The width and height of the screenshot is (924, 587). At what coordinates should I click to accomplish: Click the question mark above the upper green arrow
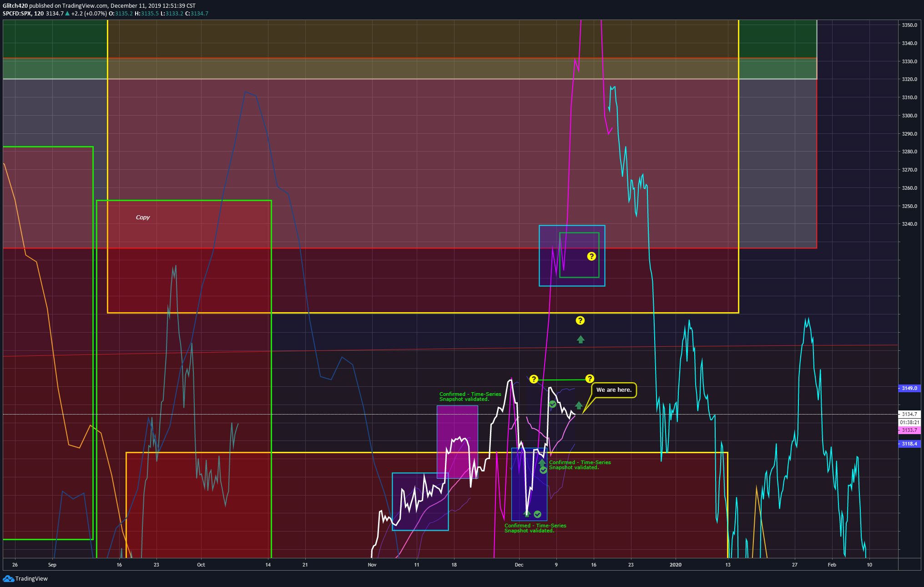tap(580, 320)
